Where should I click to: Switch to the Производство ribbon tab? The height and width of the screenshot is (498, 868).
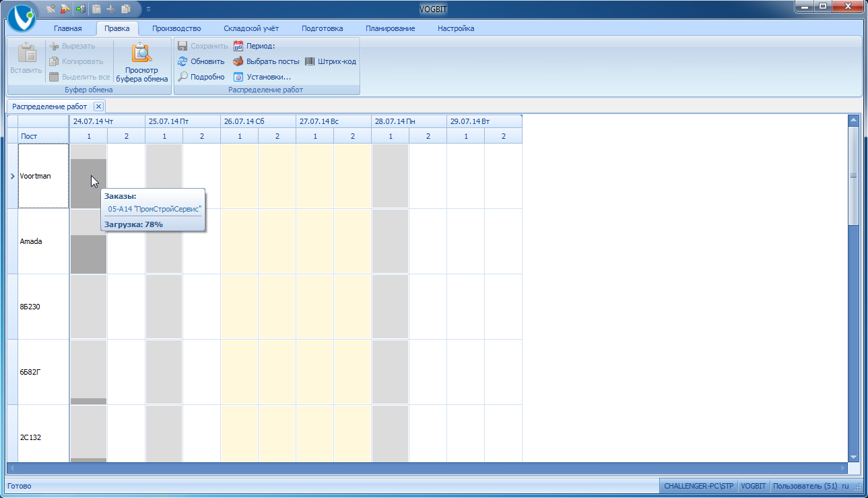click(176, 28)
